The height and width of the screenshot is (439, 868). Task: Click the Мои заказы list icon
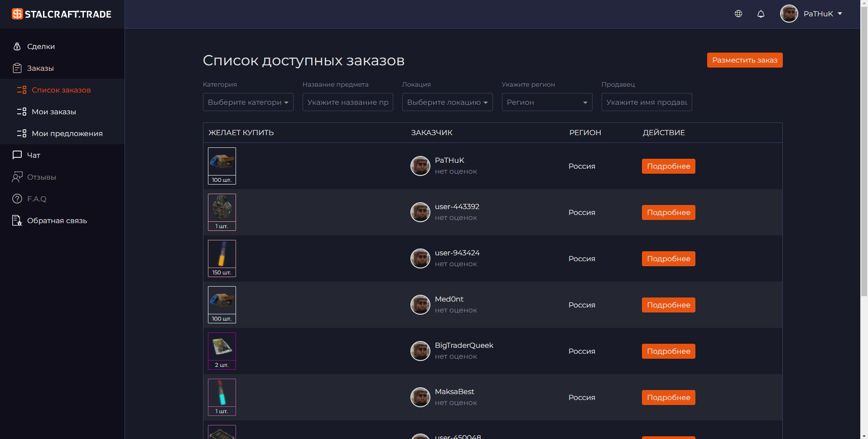[22, 112]
